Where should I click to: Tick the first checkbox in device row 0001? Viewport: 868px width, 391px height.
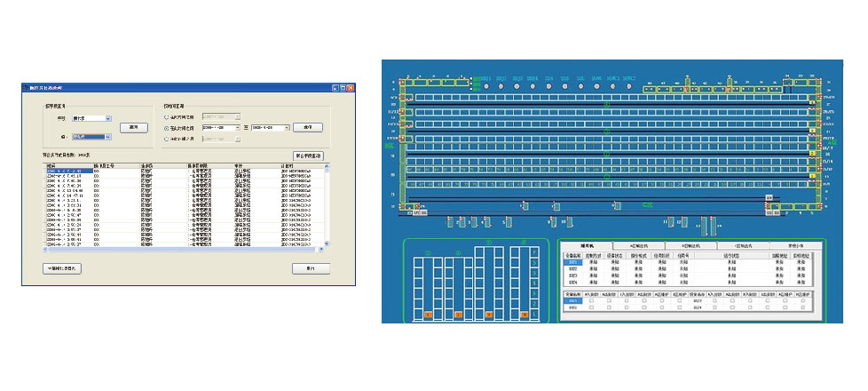point(592,300)
